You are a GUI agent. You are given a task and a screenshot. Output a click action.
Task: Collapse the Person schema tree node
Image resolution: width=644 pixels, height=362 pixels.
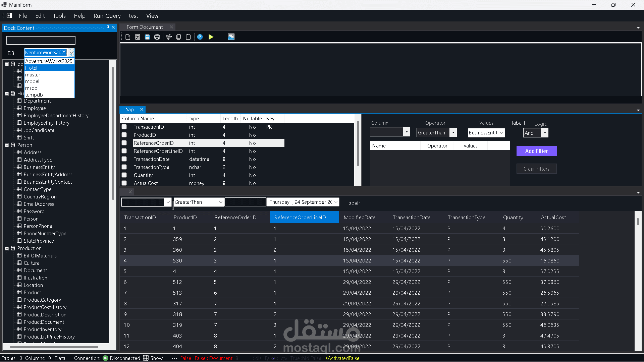pos(7,145)
